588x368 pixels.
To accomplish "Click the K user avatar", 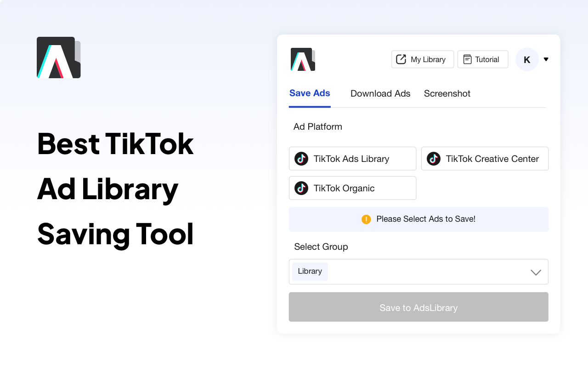I will [527, 59].
